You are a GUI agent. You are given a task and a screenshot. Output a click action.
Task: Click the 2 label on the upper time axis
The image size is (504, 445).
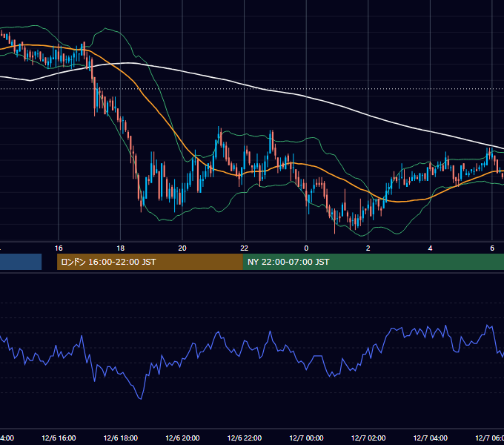(x=368, y=248)
